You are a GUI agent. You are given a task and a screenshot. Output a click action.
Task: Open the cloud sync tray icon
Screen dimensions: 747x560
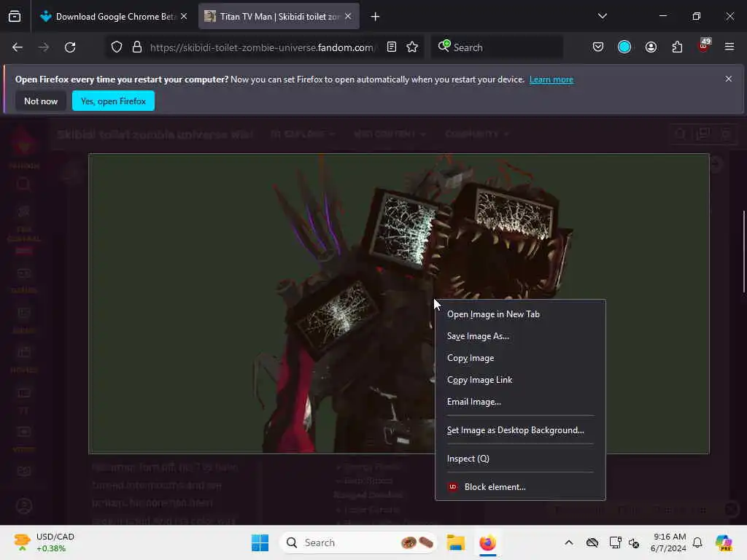592,542
